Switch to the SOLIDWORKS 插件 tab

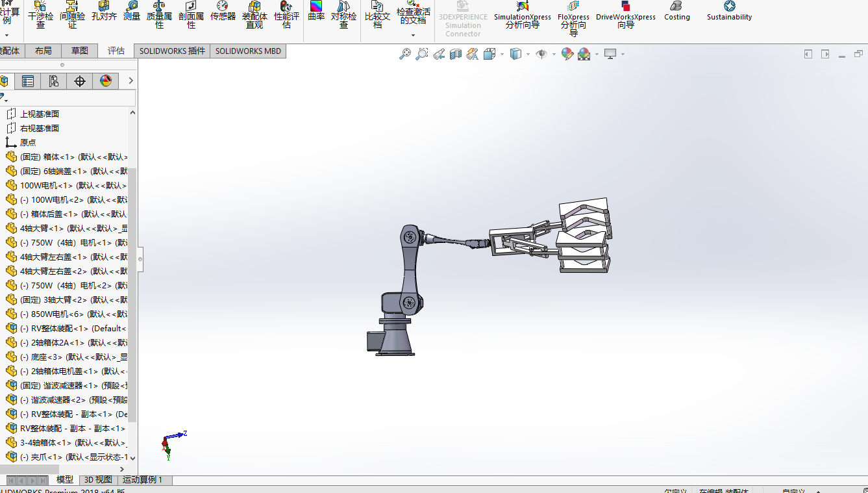[172, 51]
